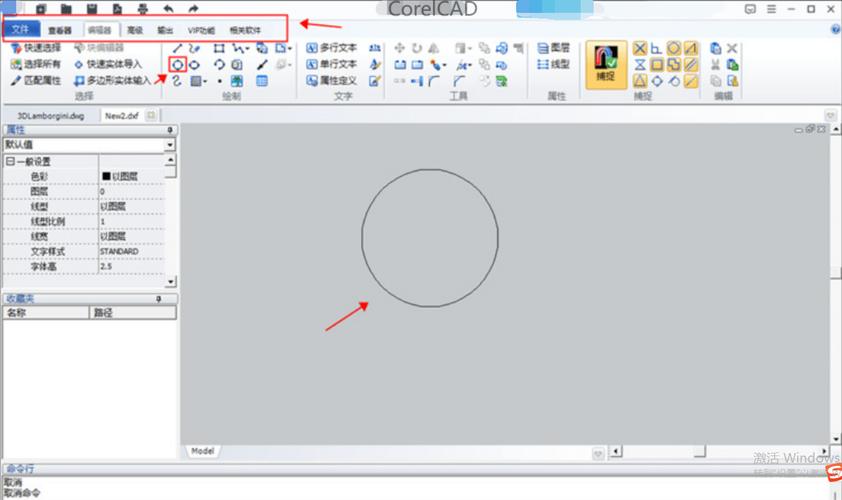842x500 pixels.
Task: Click the open folder icon in title bar
Action: pos(66,9)
